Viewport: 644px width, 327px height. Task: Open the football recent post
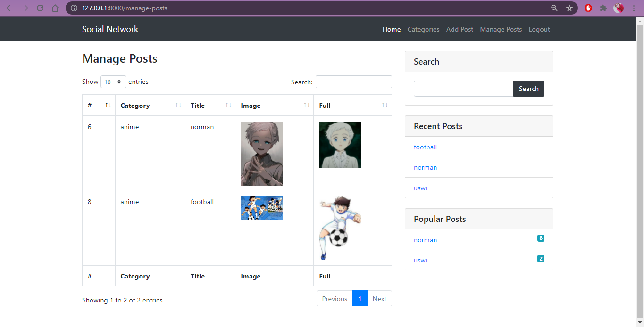point(425,147)
